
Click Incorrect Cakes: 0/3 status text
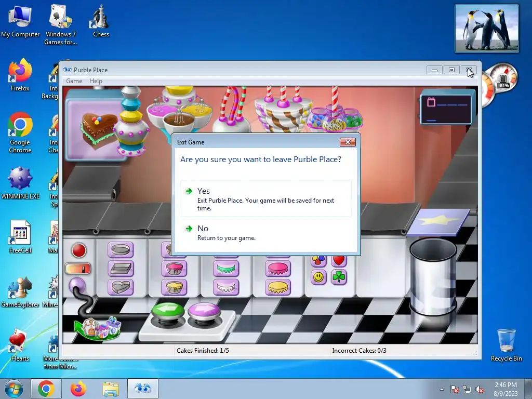pos(359,351)
